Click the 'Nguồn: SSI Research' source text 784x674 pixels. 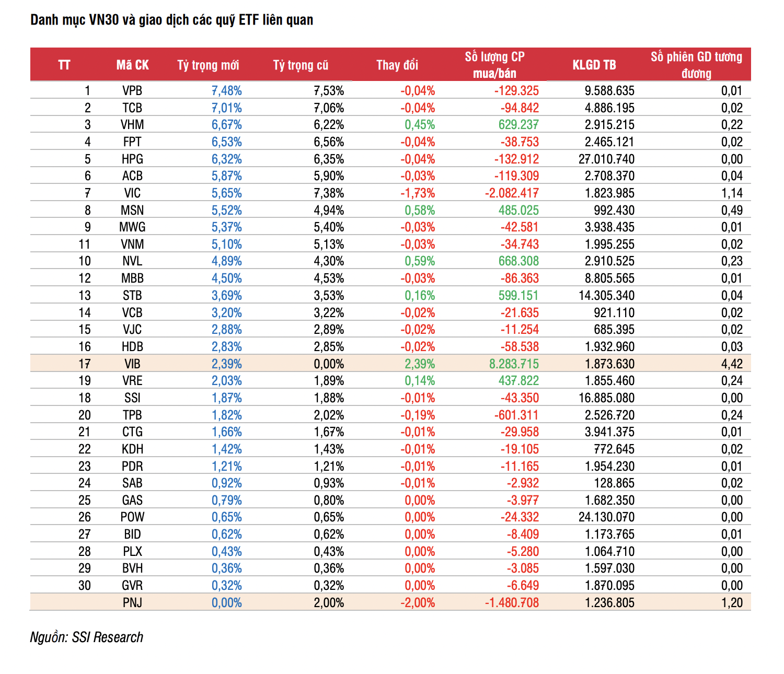(x=87, y=637)
